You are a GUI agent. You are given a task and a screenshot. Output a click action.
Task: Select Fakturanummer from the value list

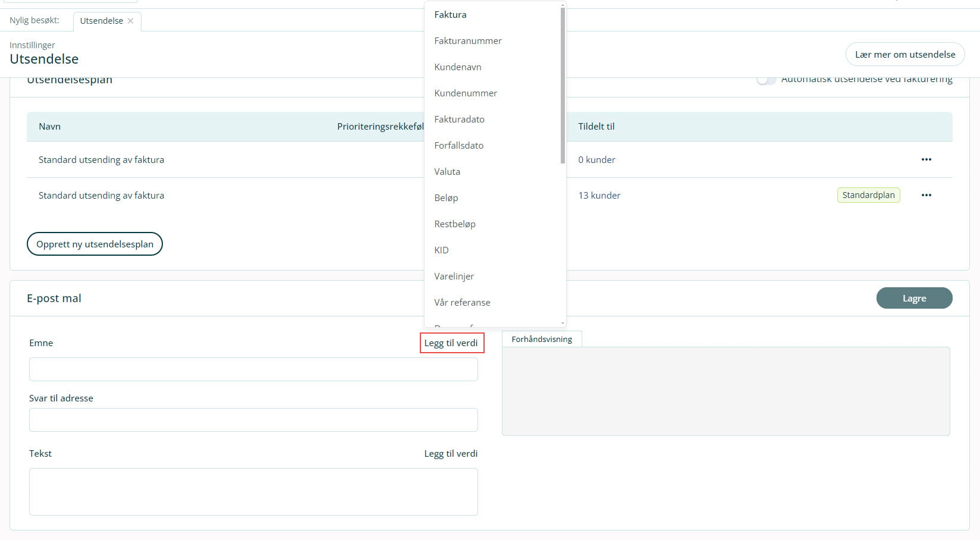(468, 41)
